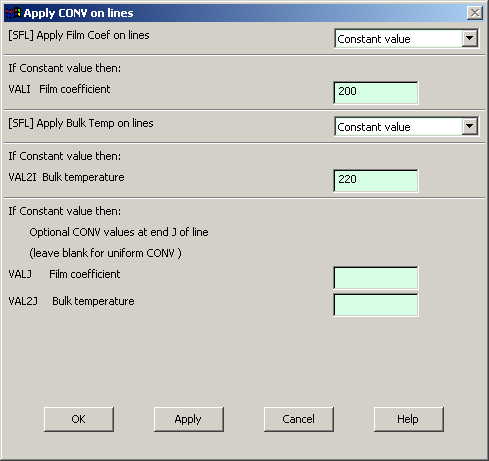Select the empty VAL2J Bulk temperature field

(x=376, y=304)
